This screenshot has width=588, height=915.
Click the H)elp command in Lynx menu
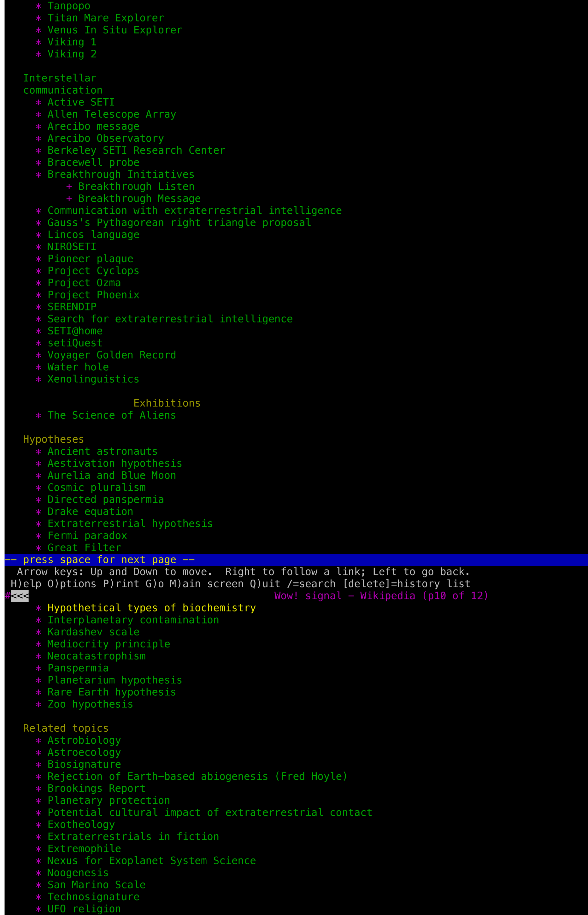coord(26,583)
